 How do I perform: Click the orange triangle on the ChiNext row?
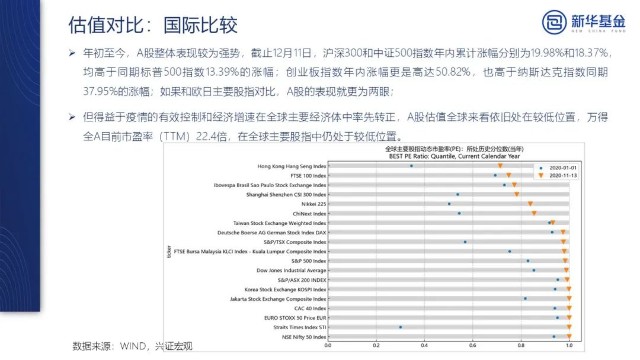(x=534, y=213)
